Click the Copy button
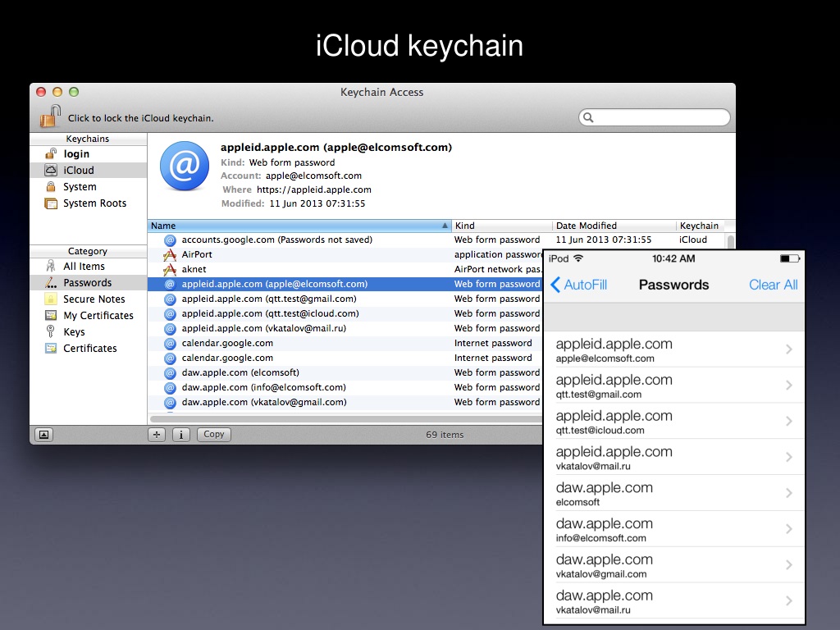 [x=214, y=435]
